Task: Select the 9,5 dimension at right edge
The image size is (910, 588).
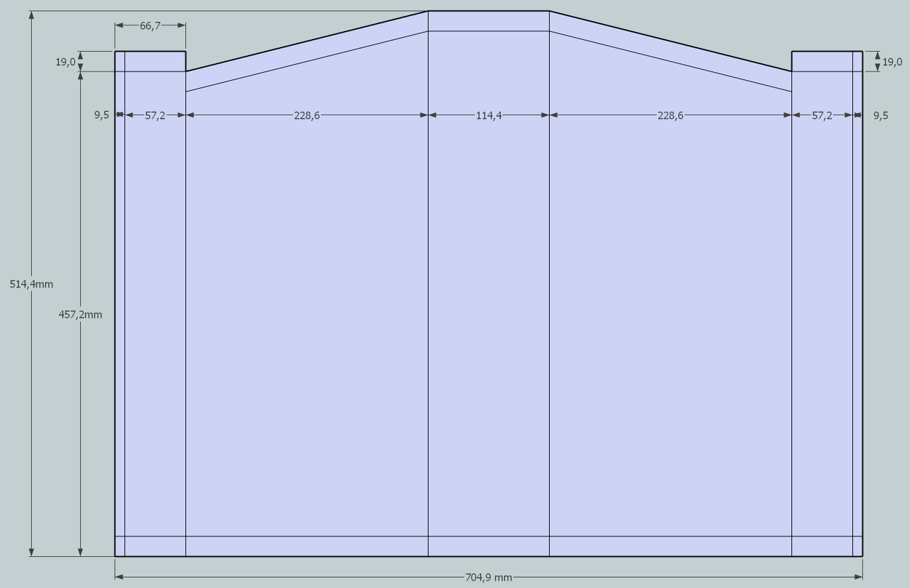Action: pos(881,115)
